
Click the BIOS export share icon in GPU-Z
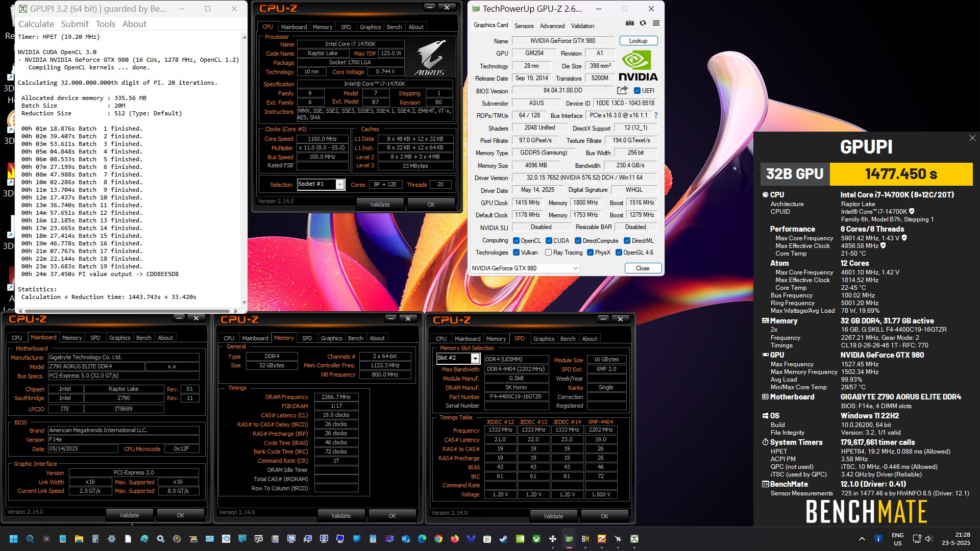[x=622, y=90]
